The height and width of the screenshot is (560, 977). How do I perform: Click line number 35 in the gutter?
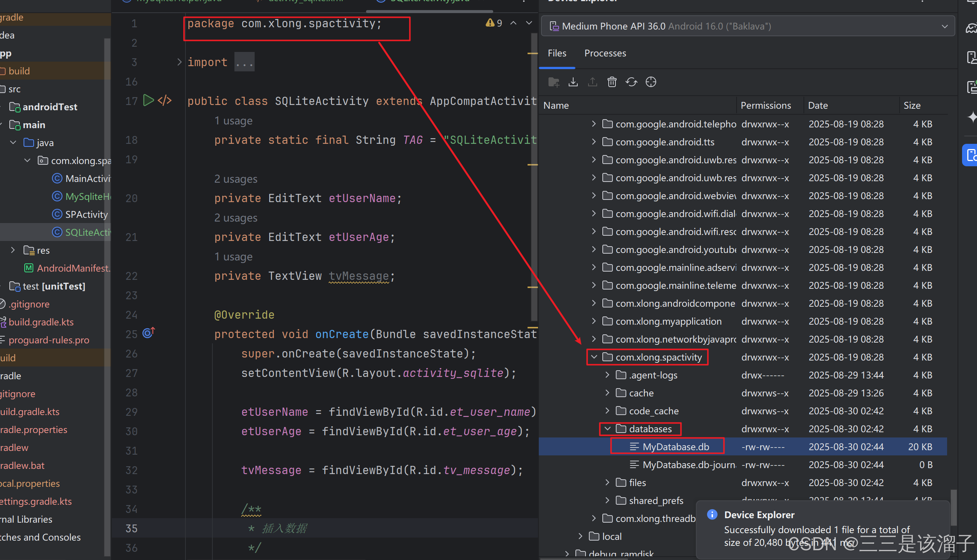(x=131, y=528)
